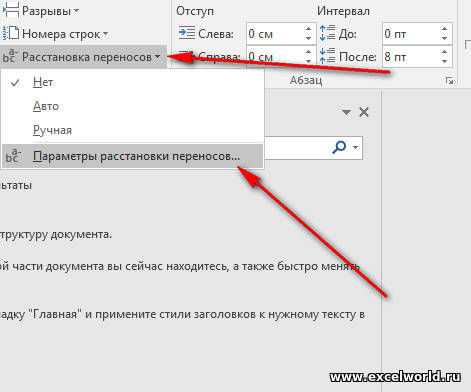Screen dimensions: 471x392
Task: Click the magnifier search icon in navigation pane
Action: [x=339, y=147]
